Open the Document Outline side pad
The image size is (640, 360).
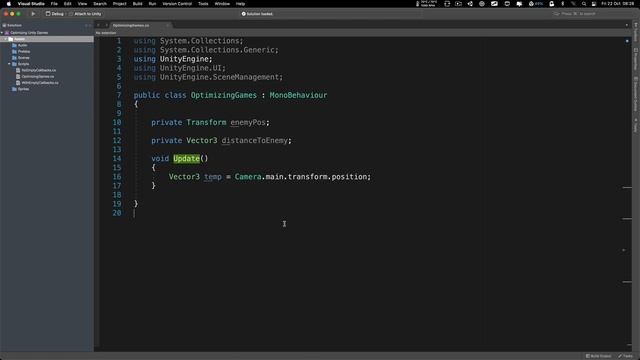(636, 94)
